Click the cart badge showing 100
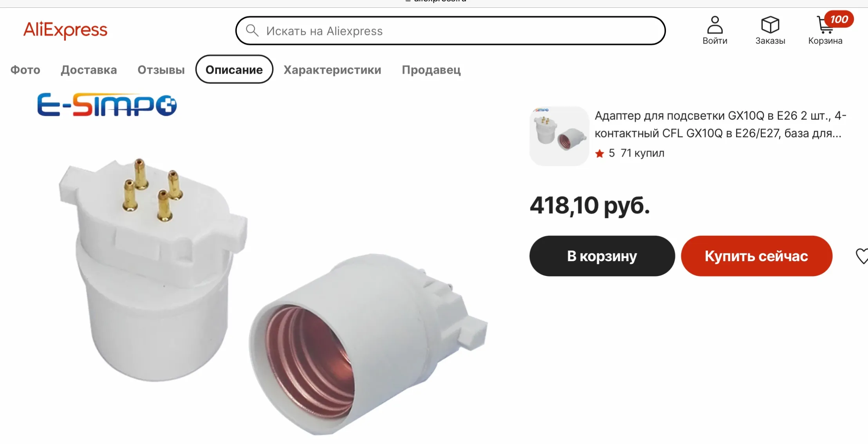 (839, 19)
